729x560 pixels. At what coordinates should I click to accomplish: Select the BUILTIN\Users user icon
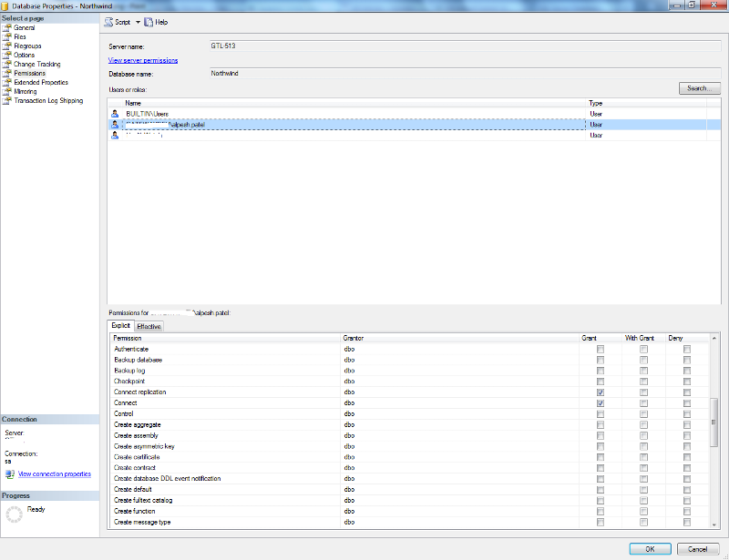coord(115,114)
